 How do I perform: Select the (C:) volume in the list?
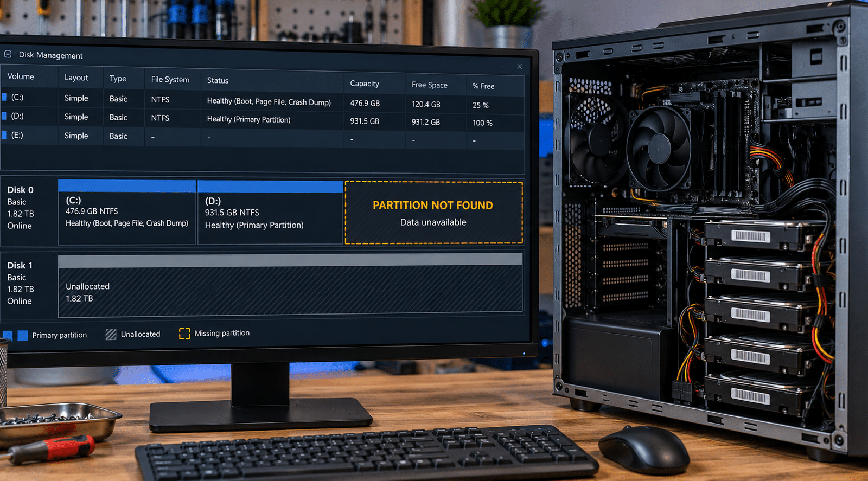tap(17, 97)
